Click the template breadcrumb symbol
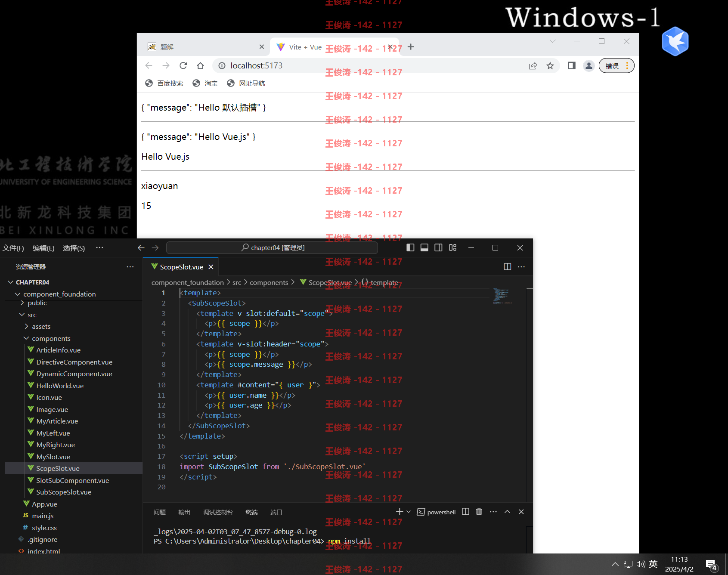The image size is (728, 575). (x=380, y=282)
